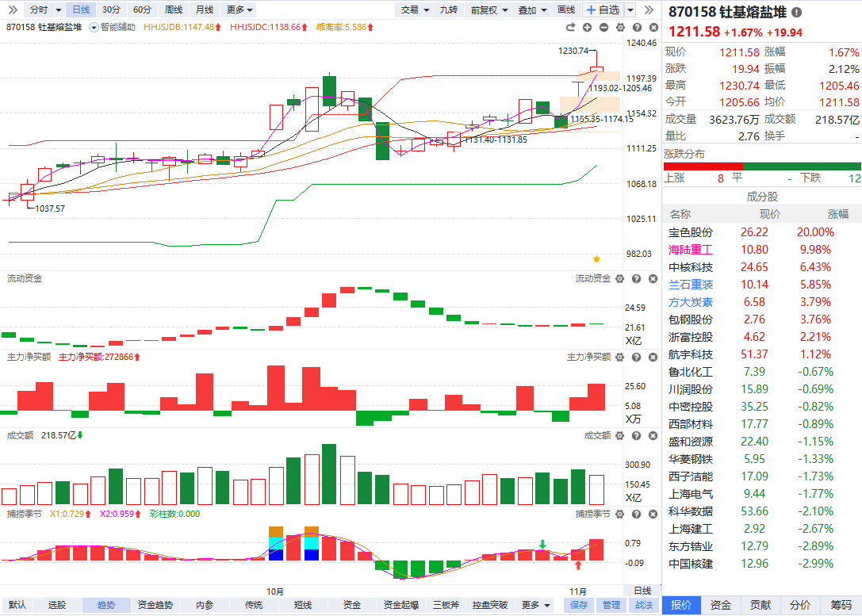
Task: Open main chart settings gear icon
Action: [619, 27]
